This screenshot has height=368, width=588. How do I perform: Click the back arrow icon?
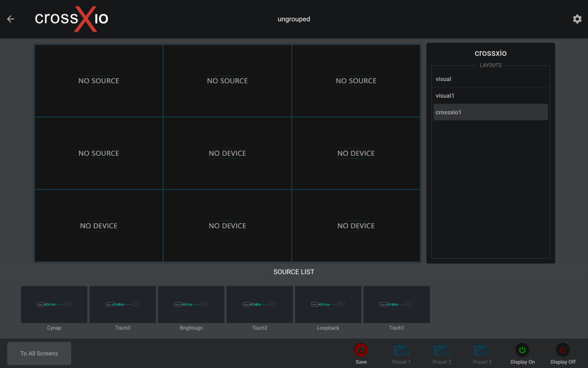point(11,19)
